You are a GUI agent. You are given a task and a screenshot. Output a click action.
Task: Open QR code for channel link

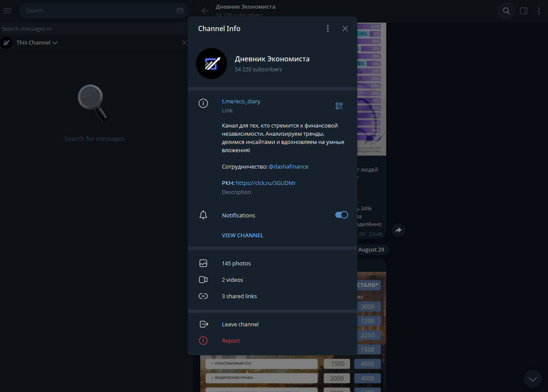coord(339,106)
